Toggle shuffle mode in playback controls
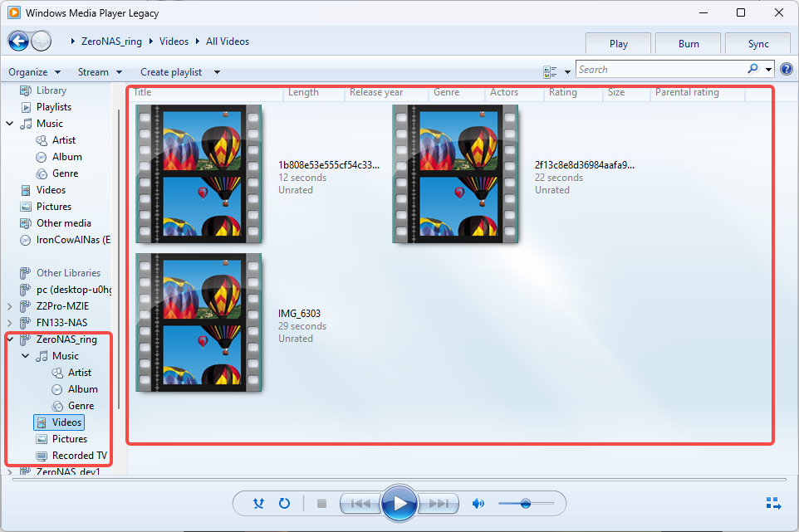The image size is (799, 532). point(259,504)
